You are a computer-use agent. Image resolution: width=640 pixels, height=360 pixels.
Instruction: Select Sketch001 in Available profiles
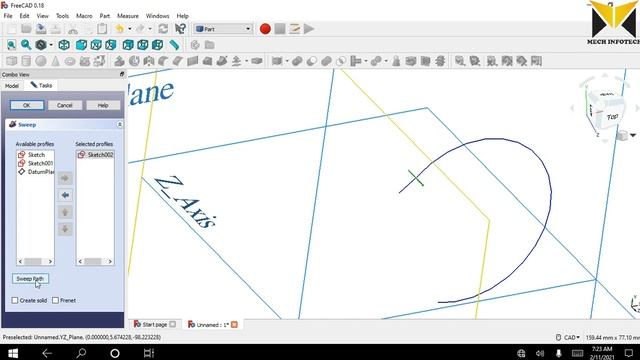click(x=36, y=163)
